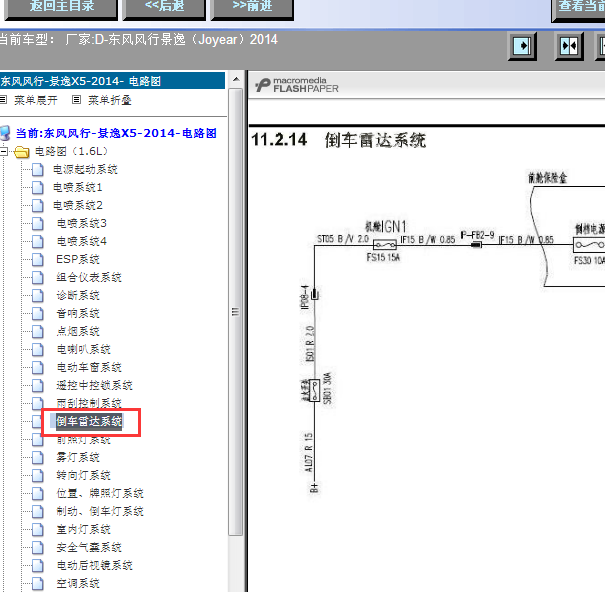605x592 pixels.
Task: Click the <<后退 back button
Action: (x=164, y=8)
